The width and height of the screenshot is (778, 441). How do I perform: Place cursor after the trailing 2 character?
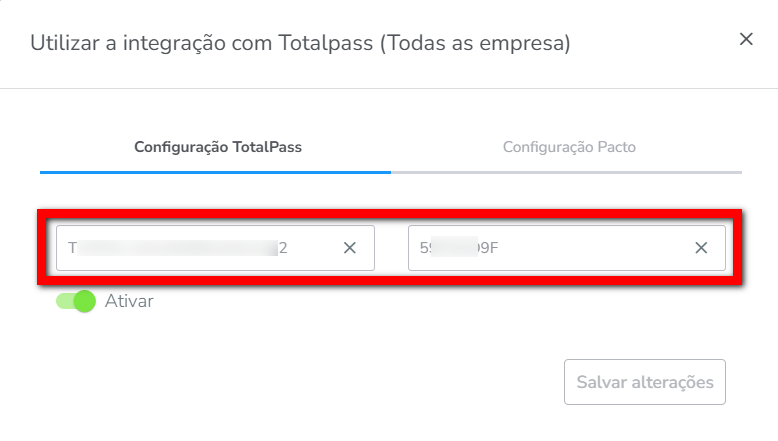point(290,248)
